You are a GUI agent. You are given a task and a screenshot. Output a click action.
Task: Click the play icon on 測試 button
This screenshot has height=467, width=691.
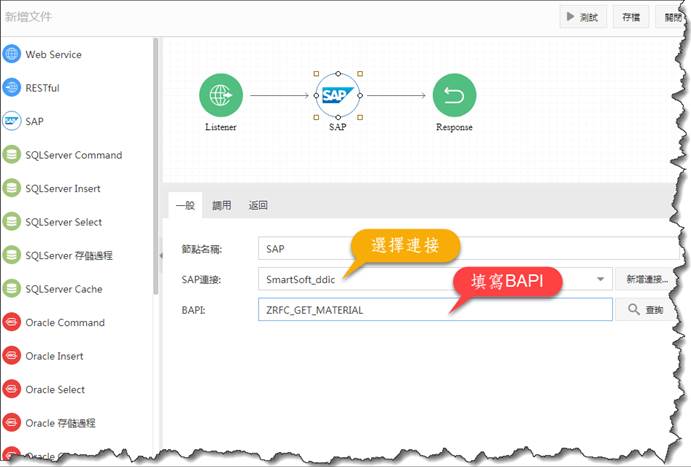tap(571, 17)
